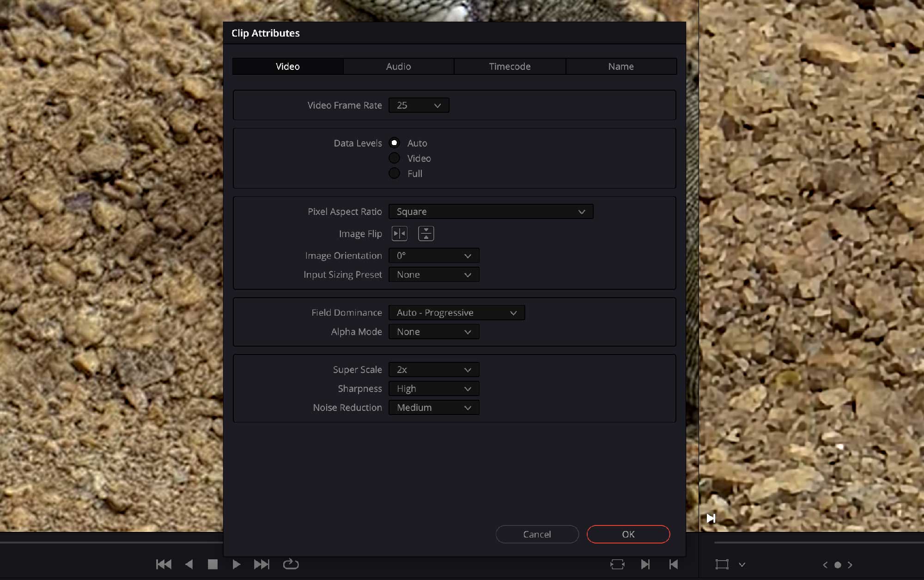Image resolution: width=924 pixels, height=580 pixels.
Task: Click the play forward icon
Action: click(x=237, y=564)
